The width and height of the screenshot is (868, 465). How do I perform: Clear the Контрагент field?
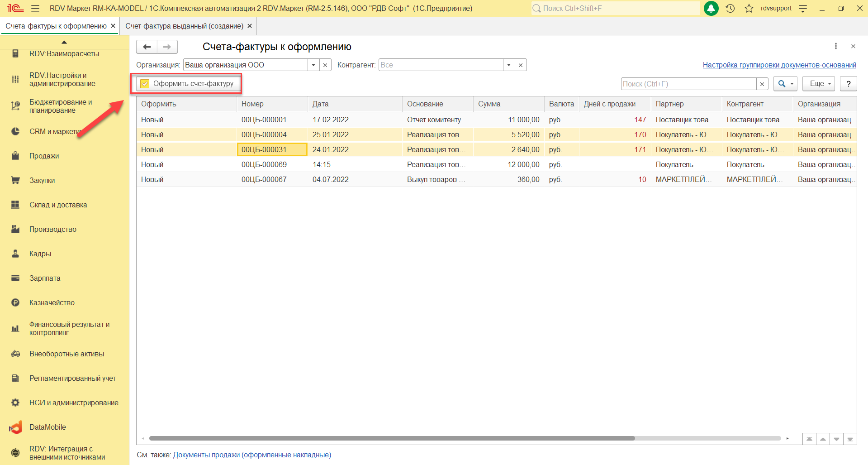[521, 65]
